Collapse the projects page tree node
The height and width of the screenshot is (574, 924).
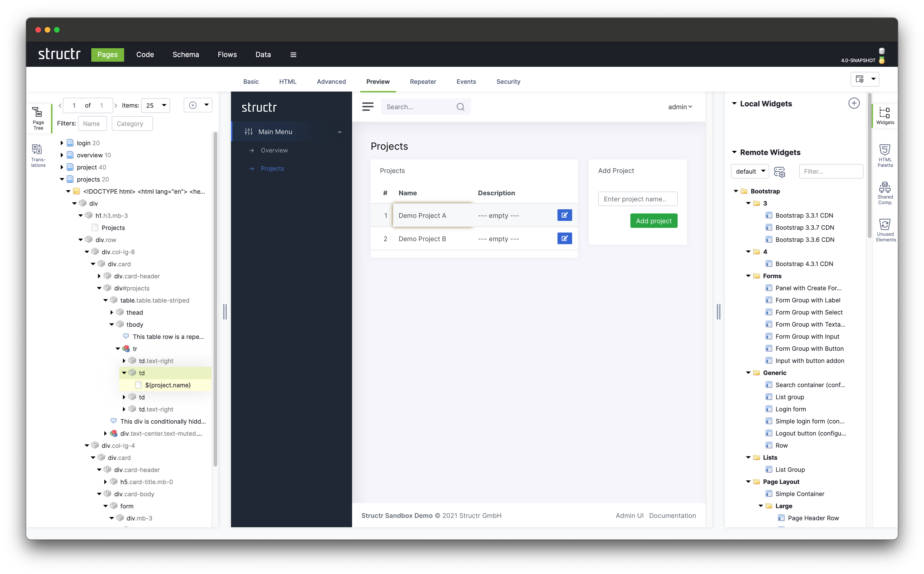62,179
